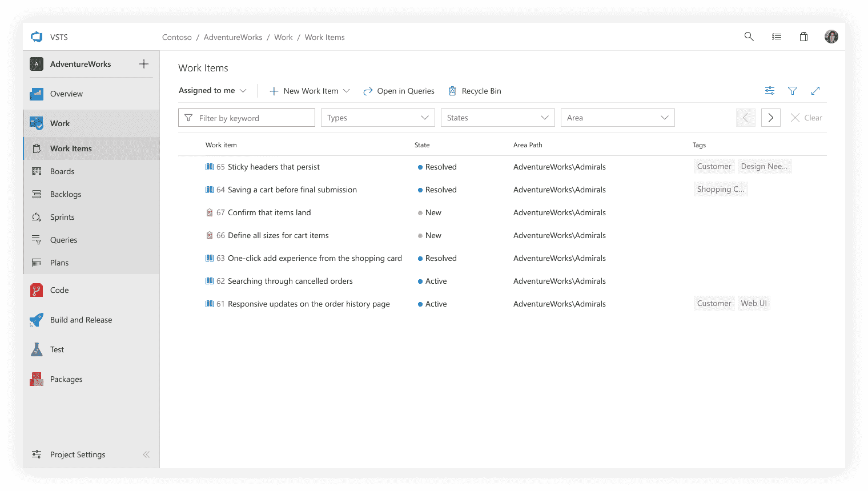Image resolution: width=868 pixels, height=491 pixels.
Task: Open the task list icon in header
Action: pyautogui.click(x=777, y=37)
